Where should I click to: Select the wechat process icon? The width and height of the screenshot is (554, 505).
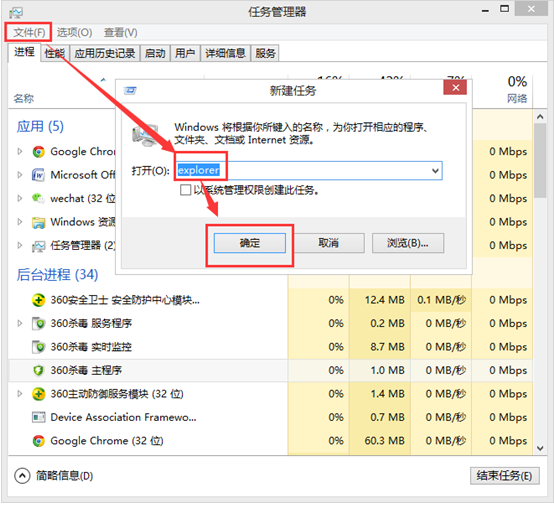pyautogui.click(x=39, y=199)
